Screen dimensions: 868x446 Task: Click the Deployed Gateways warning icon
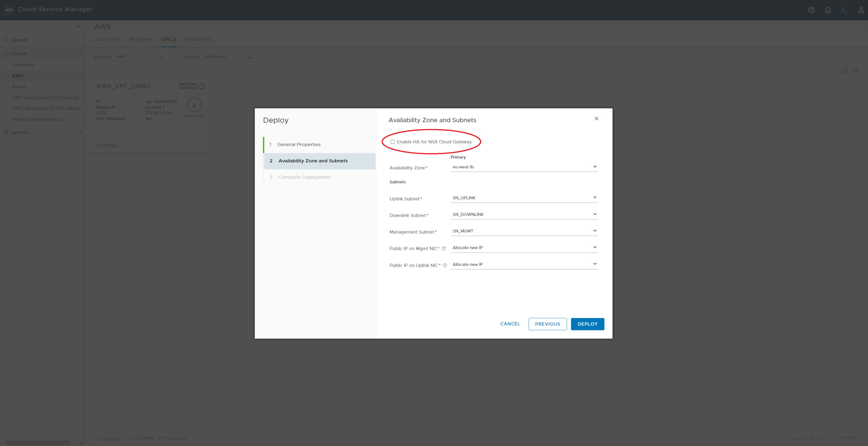202,86
